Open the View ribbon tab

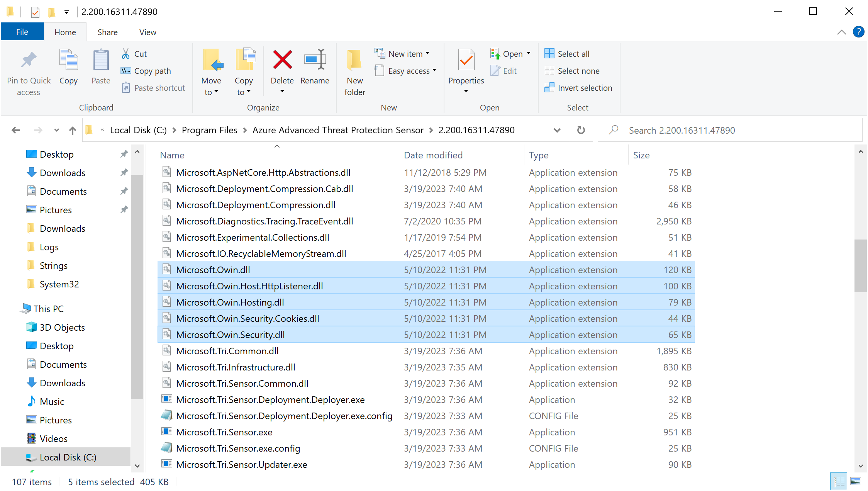tap(147, 32)
